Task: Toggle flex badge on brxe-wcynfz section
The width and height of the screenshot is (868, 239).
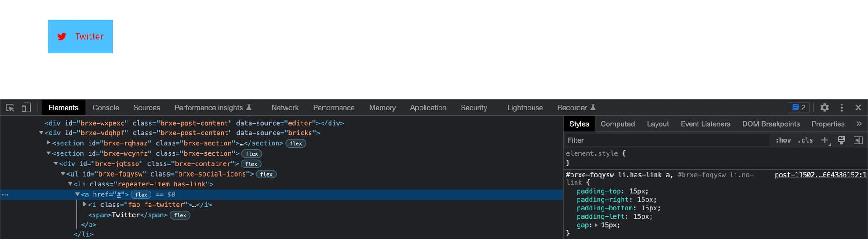Action: point(252,154)
